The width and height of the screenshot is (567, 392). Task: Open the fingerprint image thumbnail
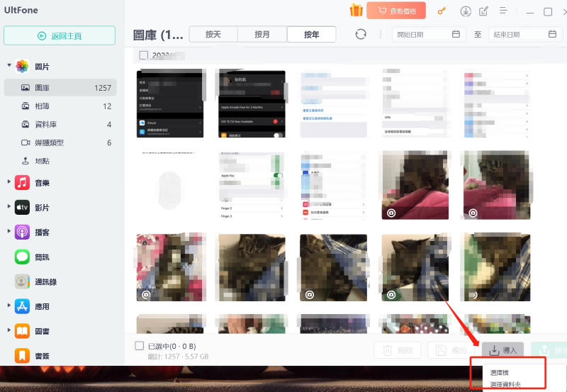(x=170, y=185)
